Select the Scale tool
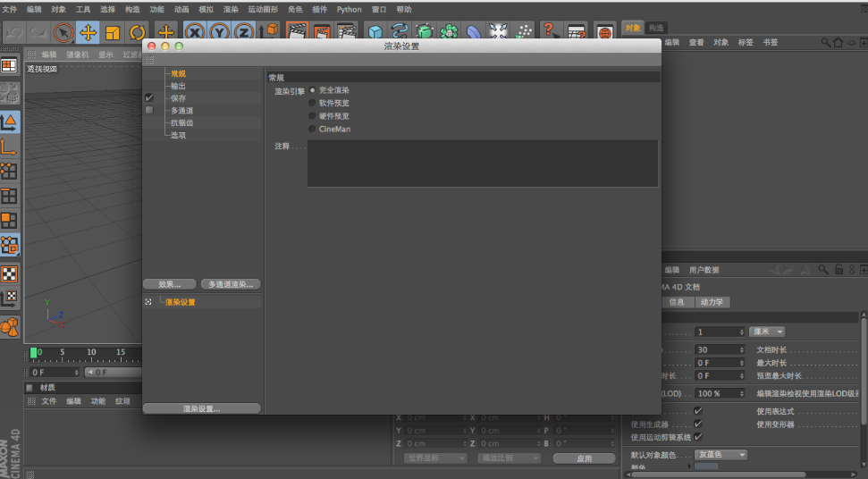This screenshot has width=868, height=479. tap(113, 32)
